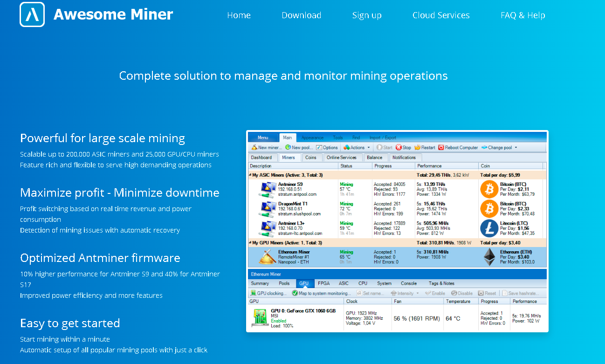
Task: Click the Bitcoin logo in Antminer S9 row
Action: [x=489, y=189]
